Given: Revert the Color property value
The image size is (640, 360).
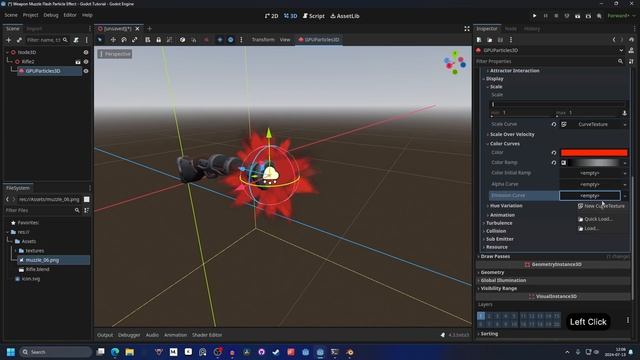Looking at the screenshot, I should pos(554,153).
